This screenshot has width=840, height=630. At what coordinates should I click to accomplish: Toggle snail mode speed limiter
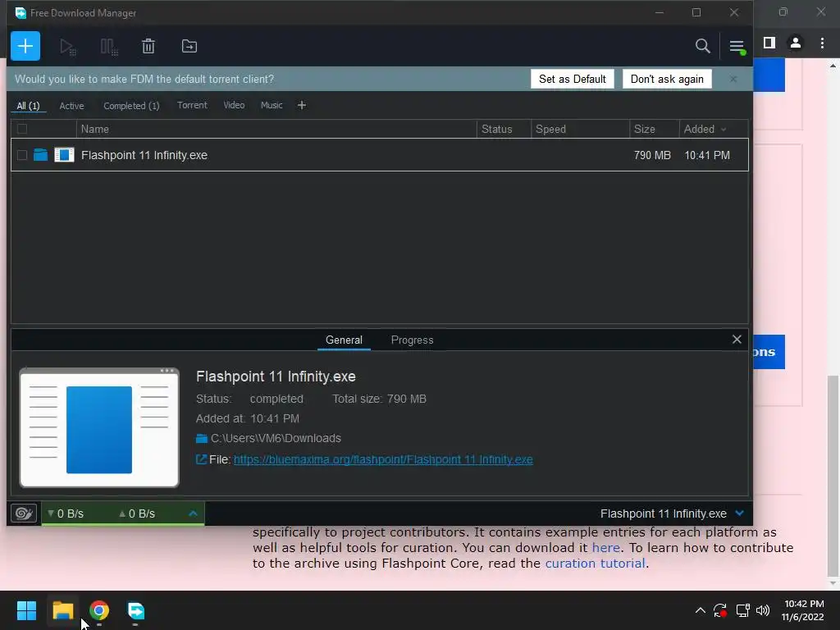pyautogui.click(x=24, y=514)
